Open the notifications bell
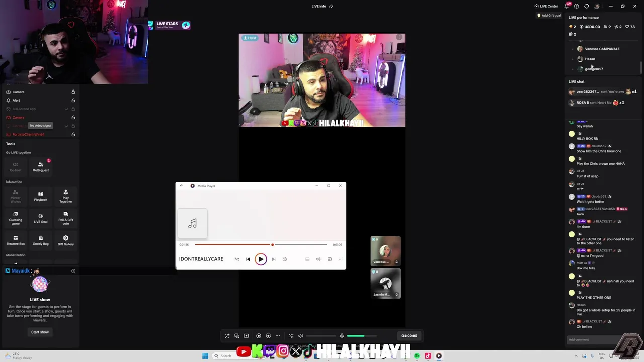The height and width of the screenshot is (362, 644). coord(567,6)
